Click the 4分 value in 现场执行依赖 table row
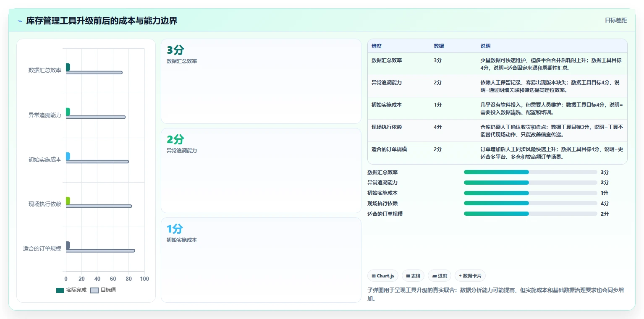This screenshot has height=319, width=644. coord(437,127)
